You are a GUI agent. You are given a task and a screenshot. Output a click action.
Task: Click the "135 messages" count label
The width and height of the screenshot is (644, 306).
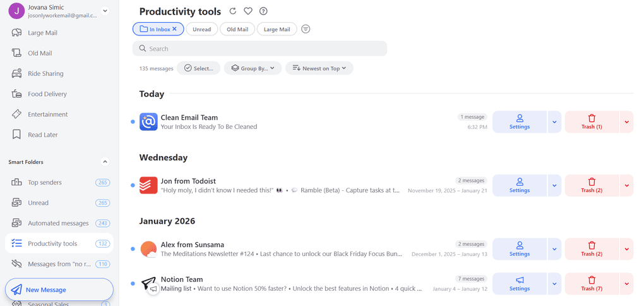(156, 69)
